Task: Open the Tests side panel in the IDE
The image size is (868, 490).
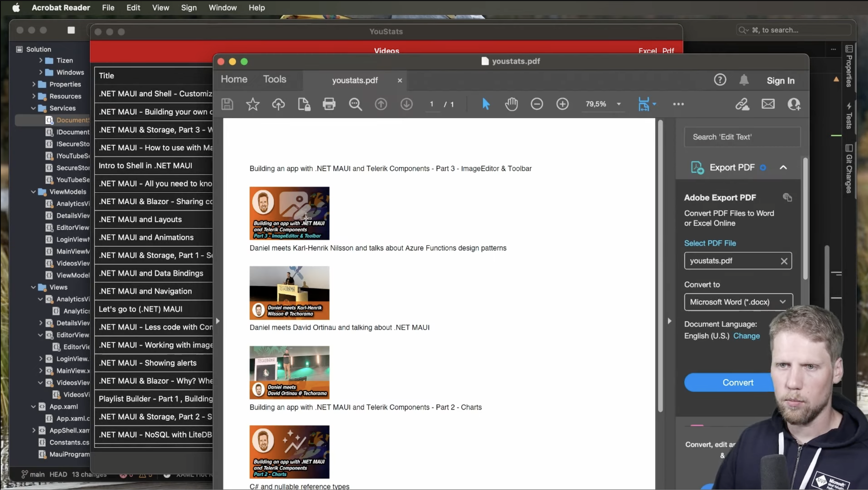Action: (849, 116)
